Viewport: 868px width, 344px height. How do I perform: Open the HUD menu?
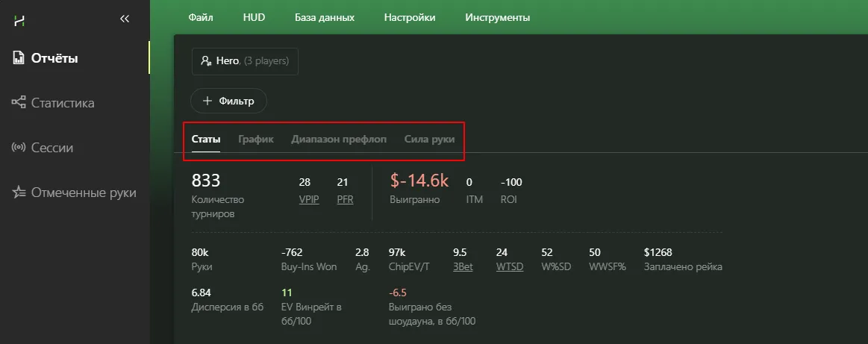254,17
